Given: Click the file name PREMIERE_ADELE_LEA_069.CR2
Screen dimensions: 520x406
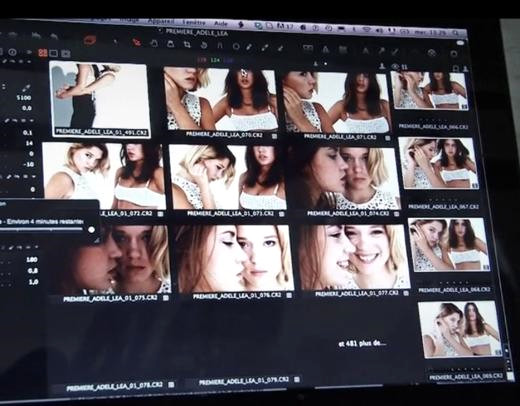Looking at the screenshot, I should coord(465,377).
